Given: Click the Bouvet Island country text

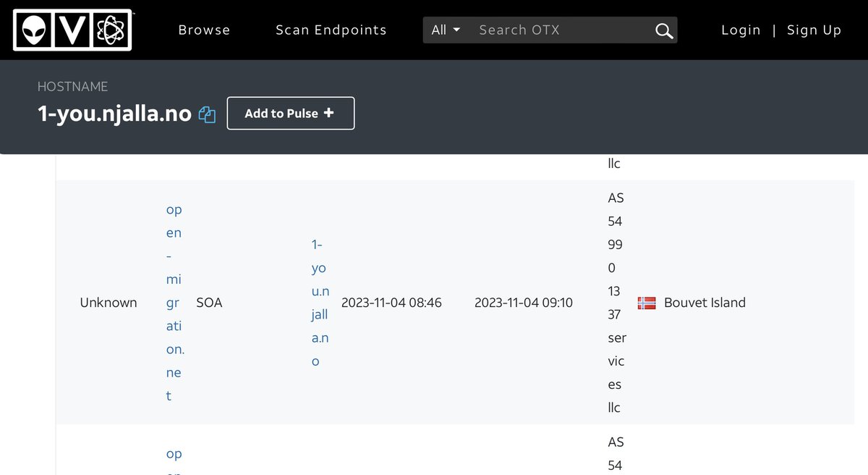Looking at the screenshot, I should tap(704, 303).
